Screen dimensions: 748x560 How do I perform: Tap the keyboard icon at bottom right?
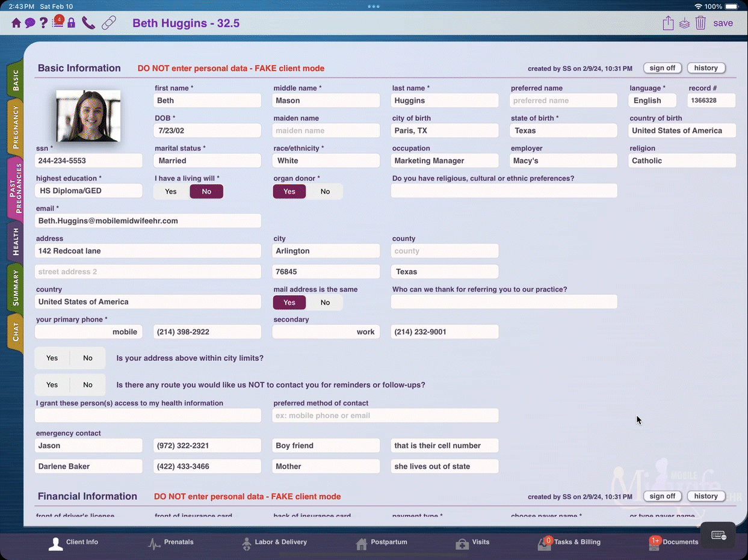click(718, 535)
